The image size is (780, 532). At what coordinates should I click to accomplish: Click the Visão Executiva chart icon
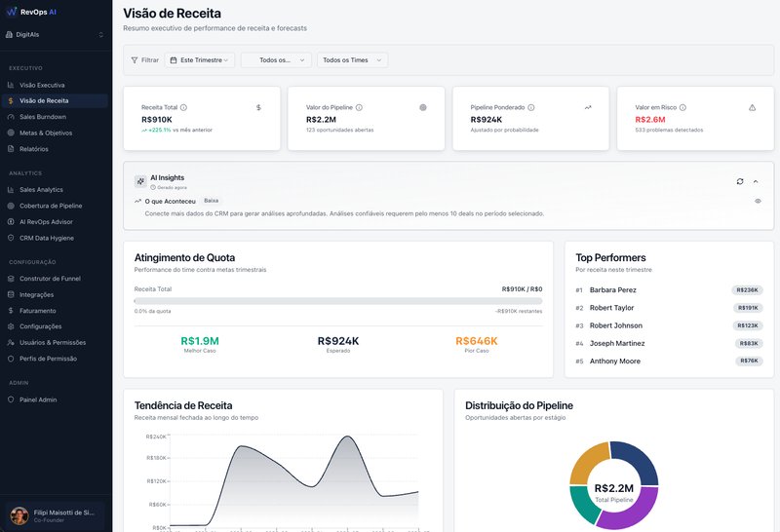[x=11, y=85]
